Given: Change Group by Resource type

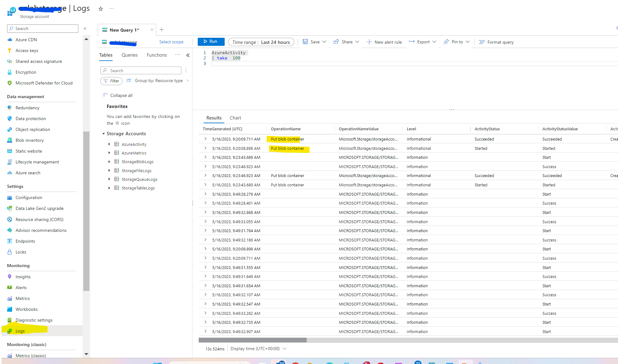Looking at the screenshot, I should coord(158,81).
